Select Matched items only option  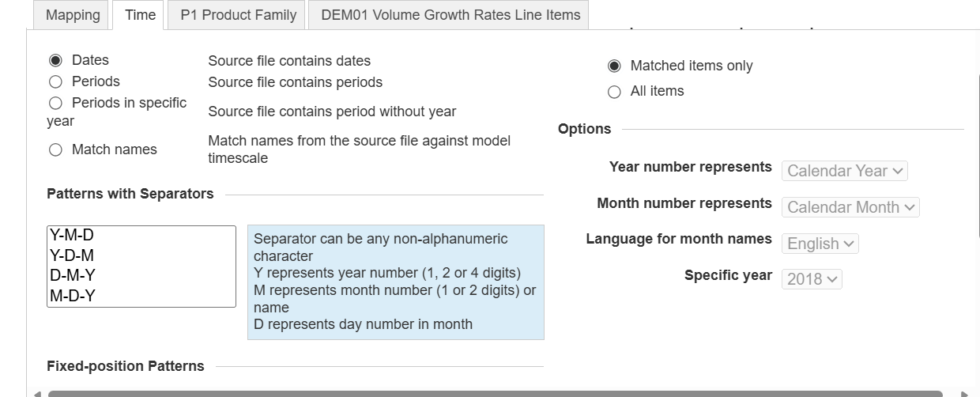[x=614, y=66]
